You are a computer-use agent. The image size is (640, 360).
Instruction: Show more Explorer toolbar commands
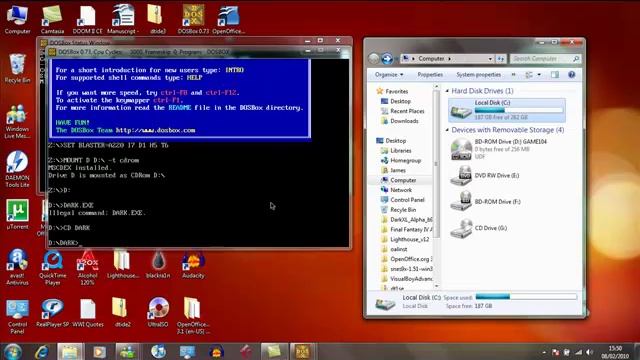[x=513, y=75]
